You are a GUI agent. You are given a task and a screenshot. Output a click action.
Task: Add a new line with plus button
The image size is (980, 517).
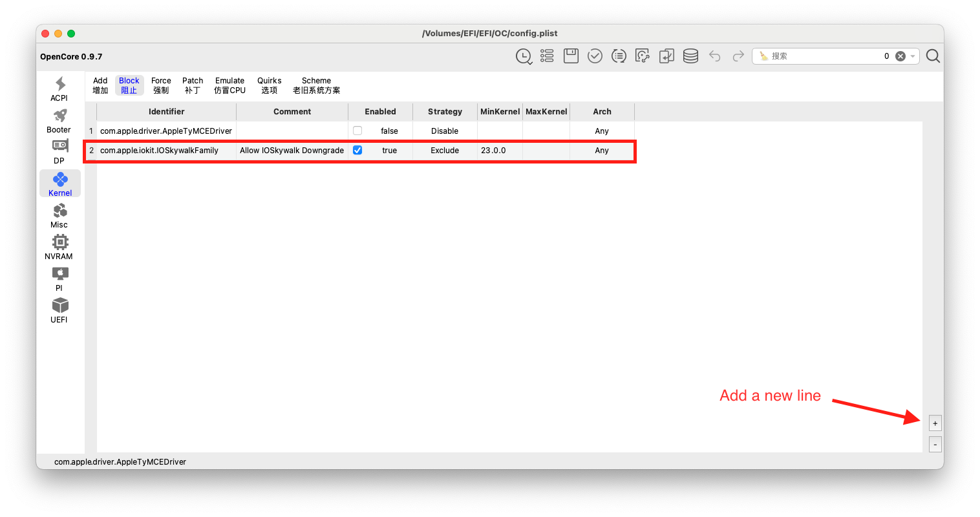935,423
